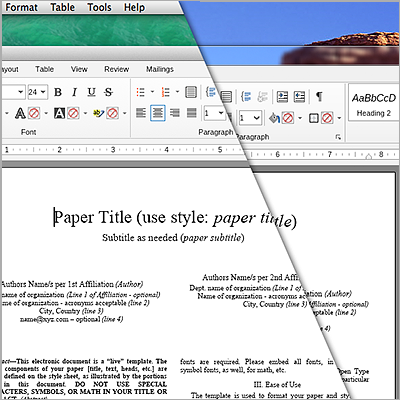
Task: Click no-color swatch beside paint bucket
Action: pyautogui.click(x=288, y=118)
